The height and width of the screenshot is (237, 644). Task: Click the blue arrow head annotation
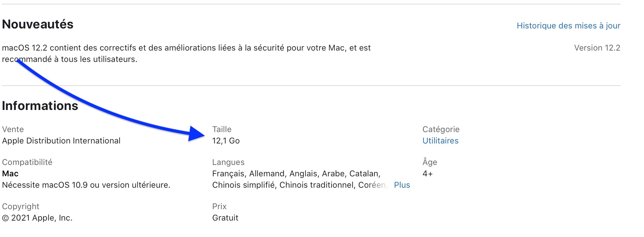coord(196,134)
